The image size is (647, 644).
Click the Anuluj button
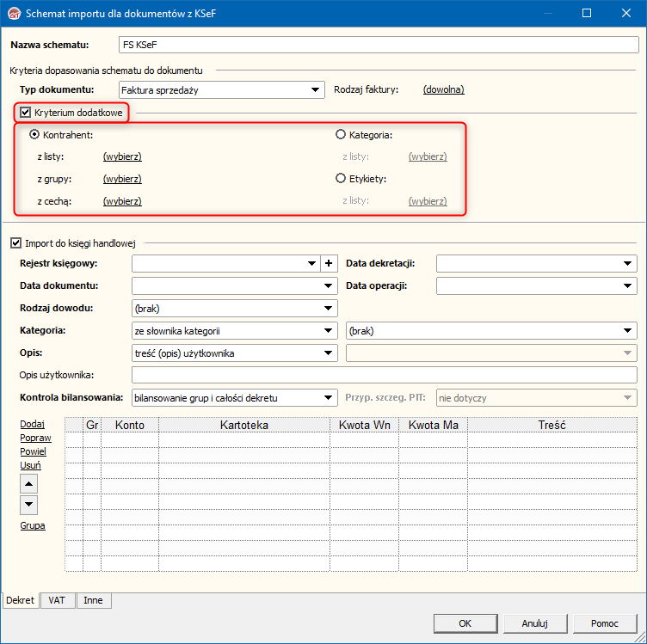pyautogui.click(x=534, y=623)
